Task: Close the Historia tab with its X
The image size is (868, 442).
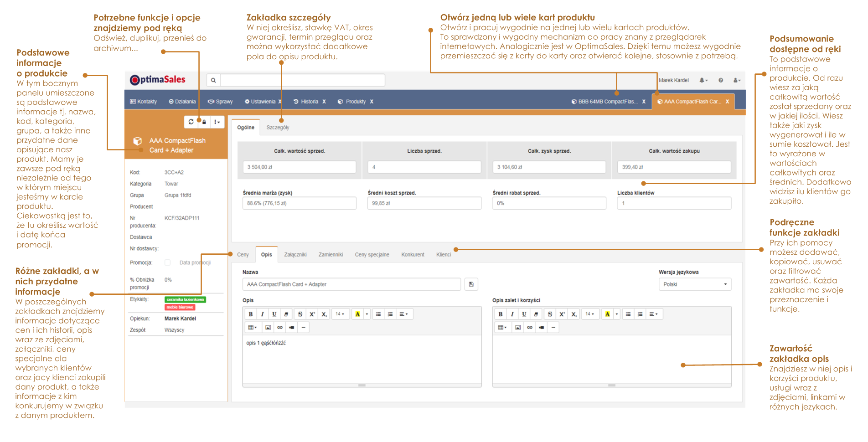Action: 324,102
